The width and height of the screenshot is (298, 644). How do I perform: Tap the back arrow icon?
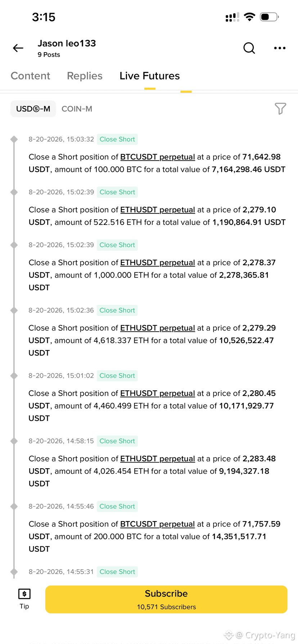pos(18,48)
